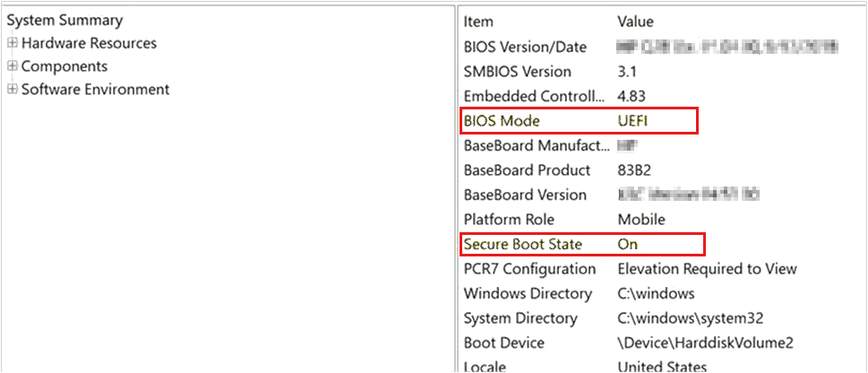Viewport: 868px width, 373px height.
Task: Expand the Components tree node
Action: click(x=12, y=66)
